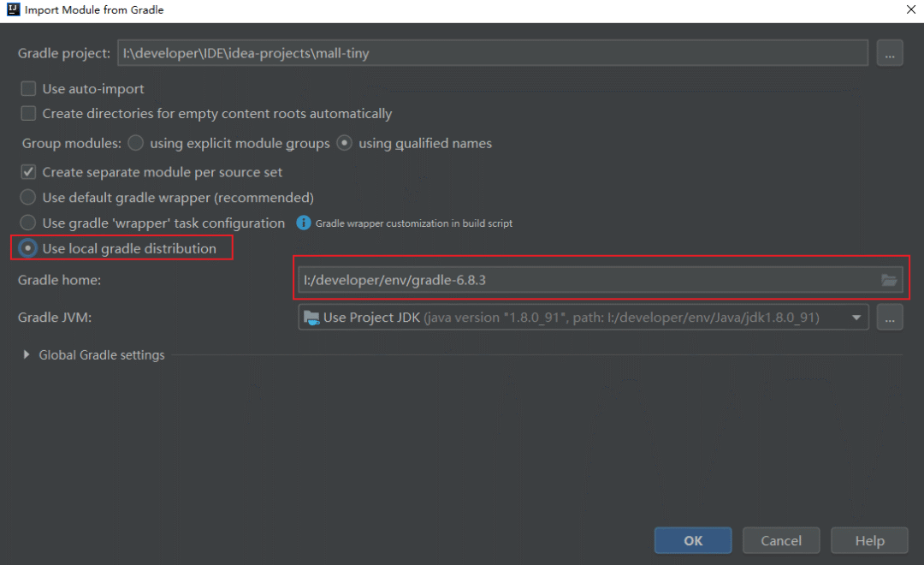The height and width of the screenshot is (565, 924).
Task: Enable the Use auto-import checkbox
Action: (x=29, y=89)
